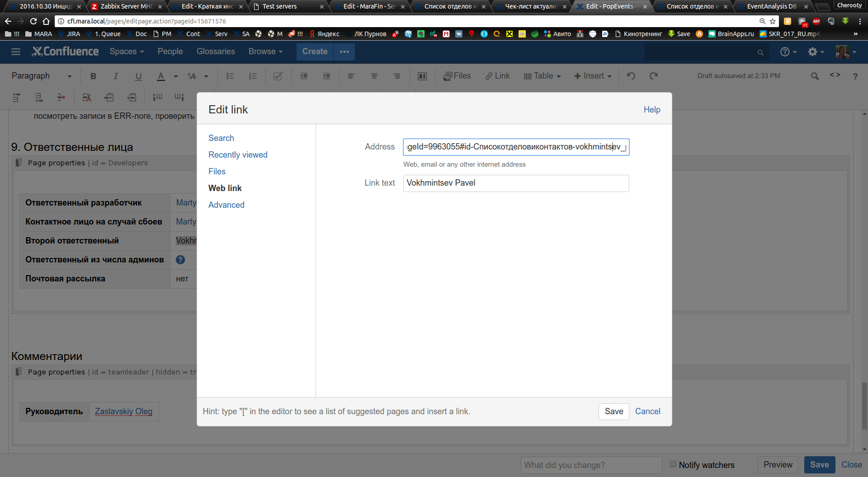868x477 pixels.
Task: Toggle the Notify watchers checkbox
Action: tap(673, 464)
